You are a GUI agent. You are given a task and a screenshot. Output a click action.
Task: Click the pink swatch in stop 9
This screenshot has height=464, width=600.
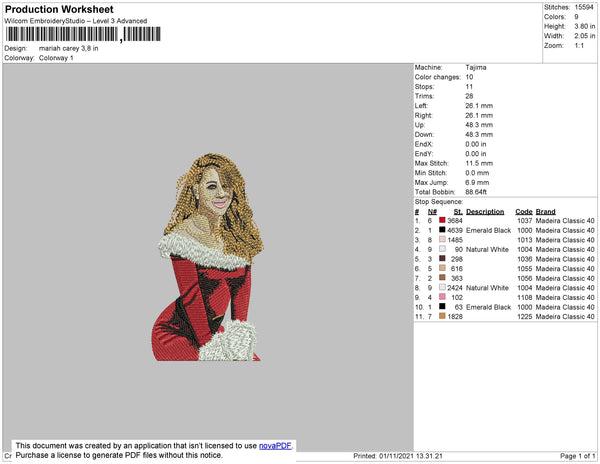pos(442,296)
